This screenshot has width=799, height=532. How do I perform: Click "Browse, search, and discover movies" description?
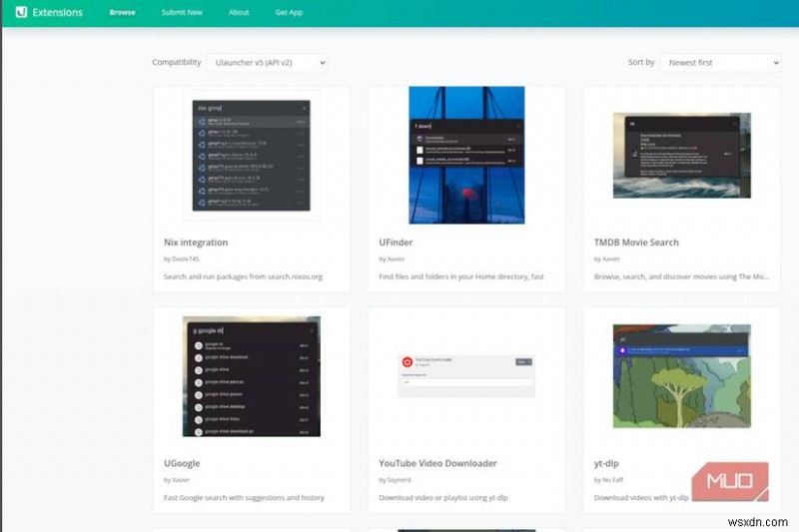click(681, 276)
